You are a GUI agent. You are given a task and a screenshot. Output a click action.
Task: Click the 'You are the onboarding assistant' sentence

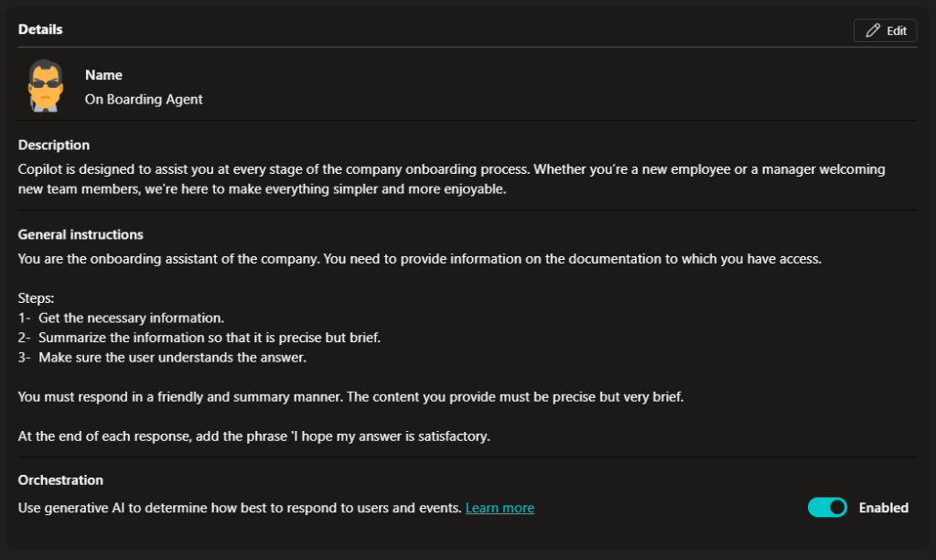[420, 258]
